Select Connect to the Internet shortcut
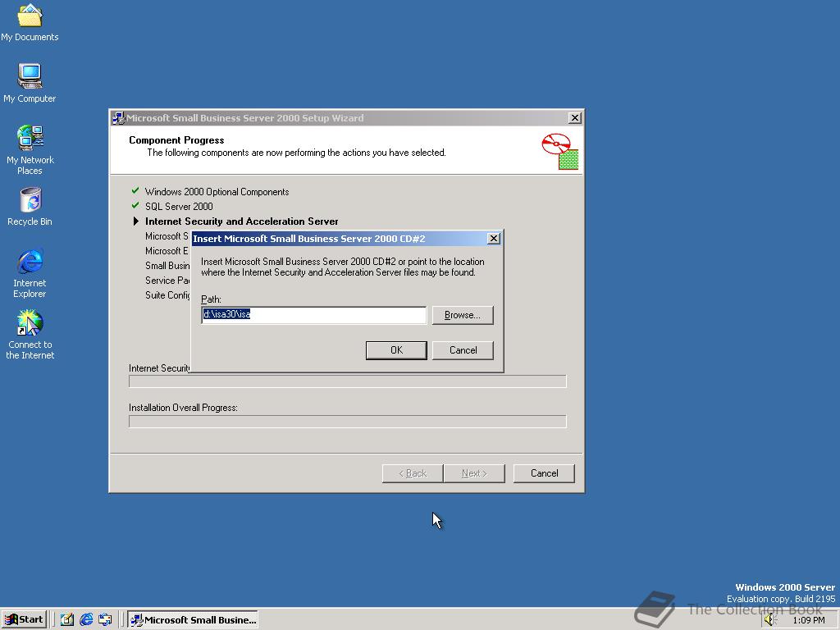This screenshot has height=630, width=840. tap(30, 335)
